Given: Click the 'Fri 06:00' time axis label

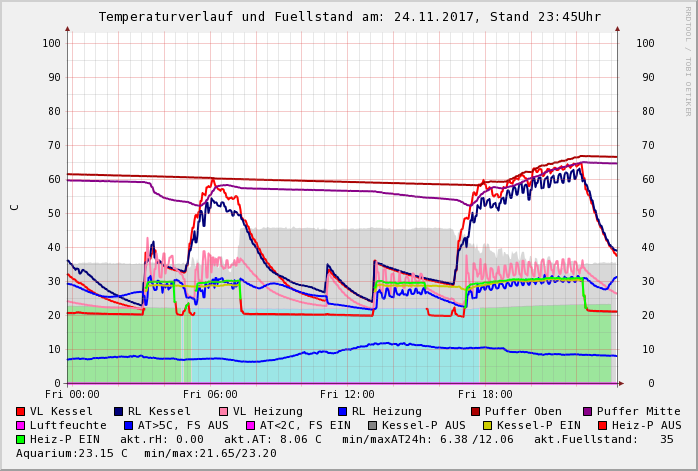Looking at the screenshot, I should 210,394.
